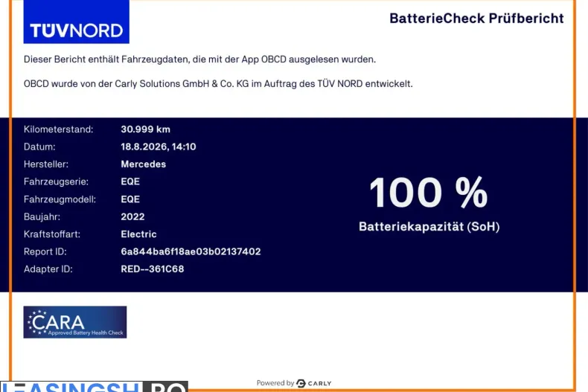Select the Fahrzeugserie value EQE
Screen dimensions: 588x392
click(130, 181)
